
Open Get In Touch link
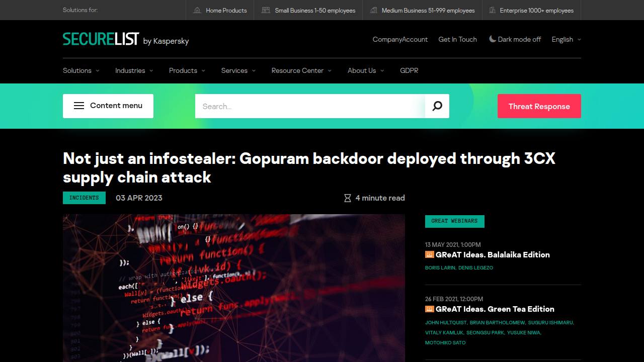click(458, 39)
